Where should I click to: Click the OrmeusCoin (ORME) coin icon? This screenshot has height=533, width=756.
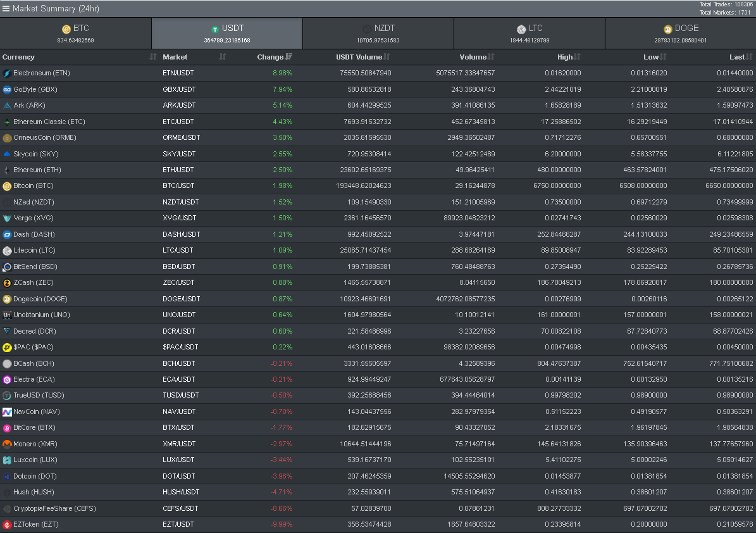(x=7, y=138)
